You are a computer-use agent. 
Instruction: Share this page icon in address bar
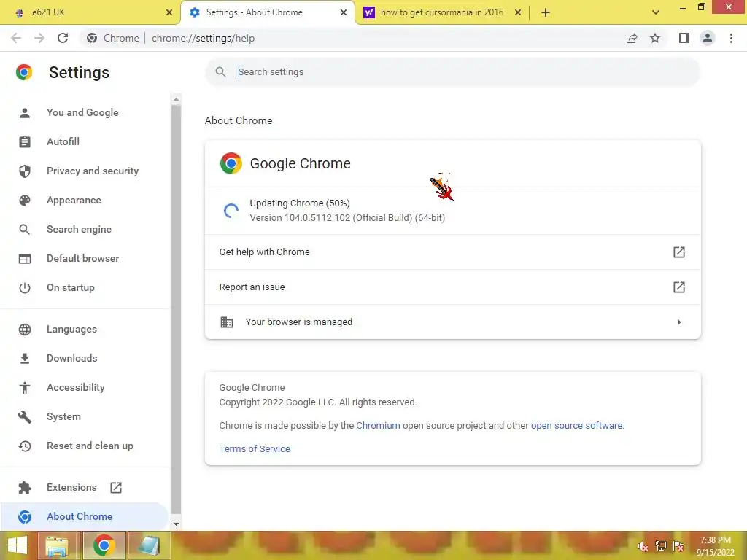point(632,38)
